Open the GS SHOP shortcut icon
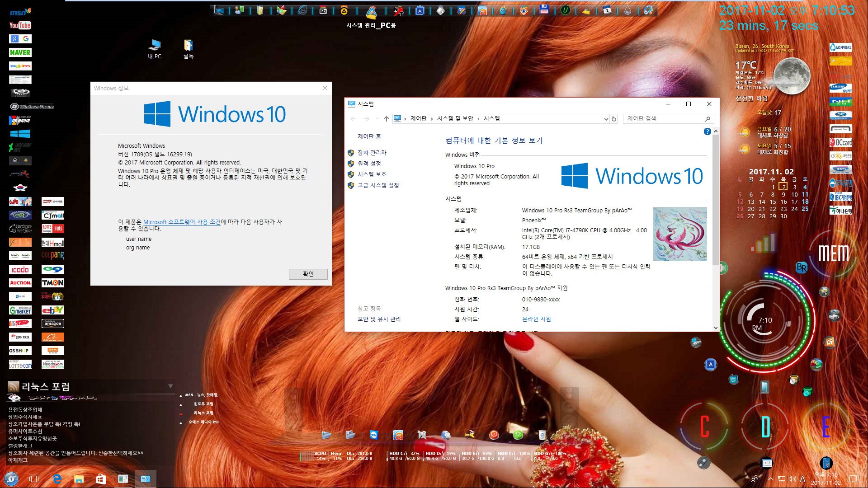 tap(20, 351)
